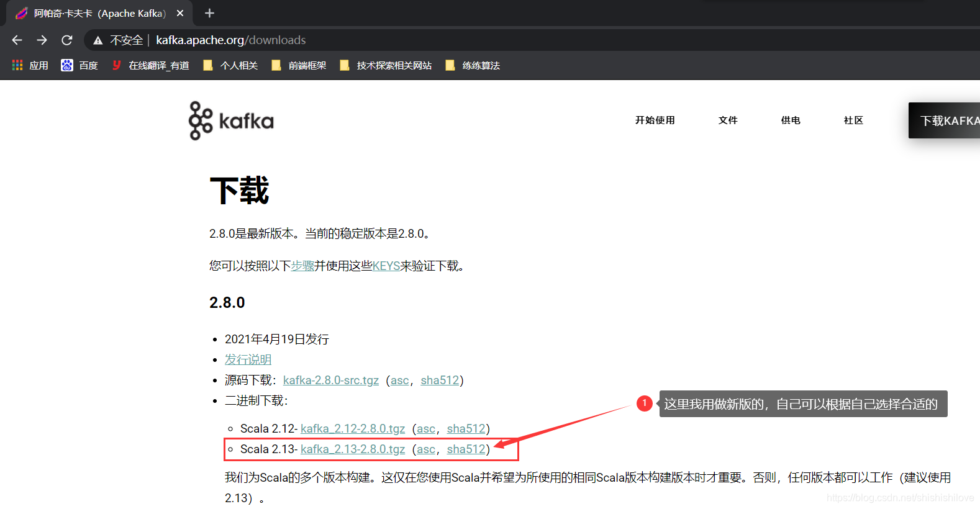The image size is (980, 509).
Task: Reload the Kafka downloads page
Action: [67, 40]
